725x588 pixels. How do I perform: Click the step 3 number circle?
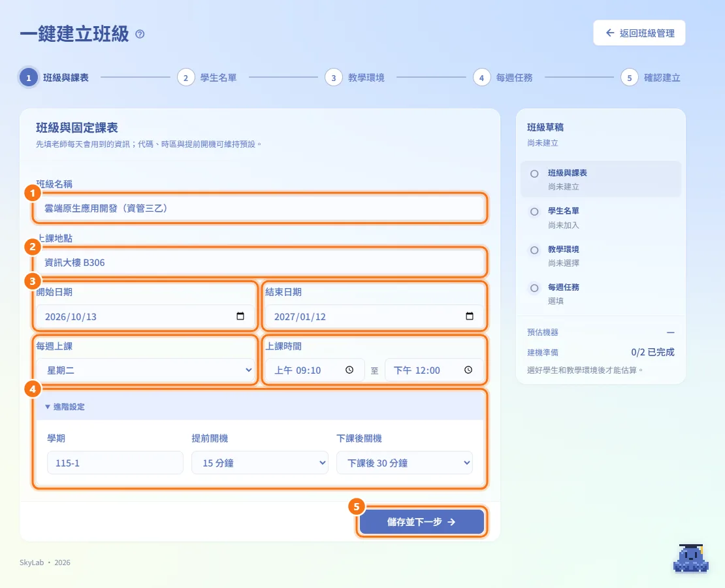pos(333,78)
